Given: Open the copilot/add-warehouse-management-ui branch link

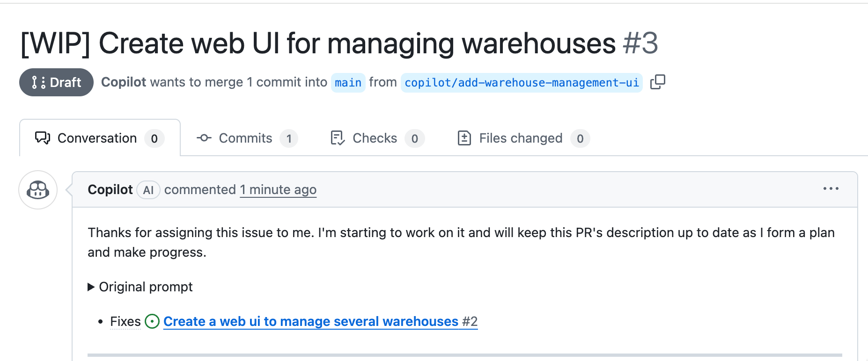Looking at the screenshot, I should (x=522, y=83).
